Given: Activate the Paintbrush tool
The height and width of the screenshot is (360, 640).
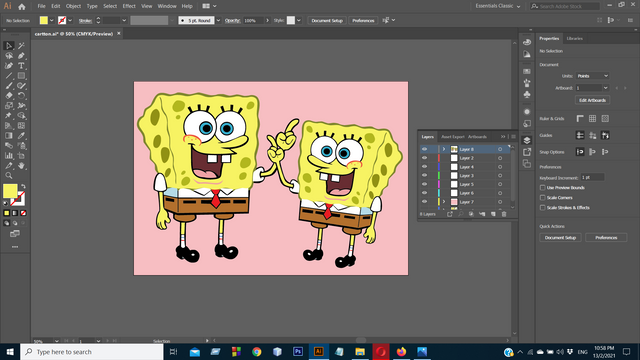Looking at the screenshot, I should click(x=9, y=86).
